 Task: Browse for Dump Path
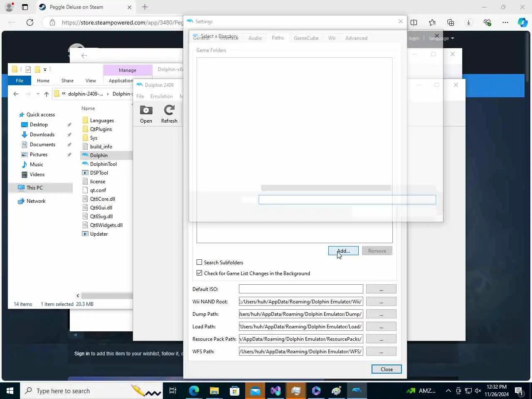click(x=381, y=314)
